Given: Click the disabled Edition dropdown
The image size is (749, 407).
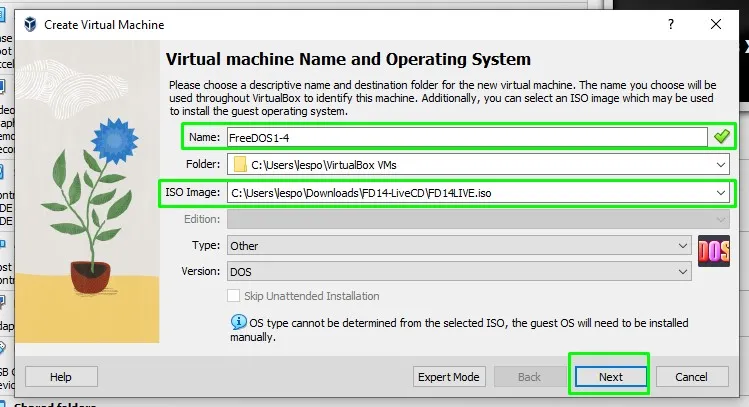Looking at the screenshot, I should click(x=478, y=219).
